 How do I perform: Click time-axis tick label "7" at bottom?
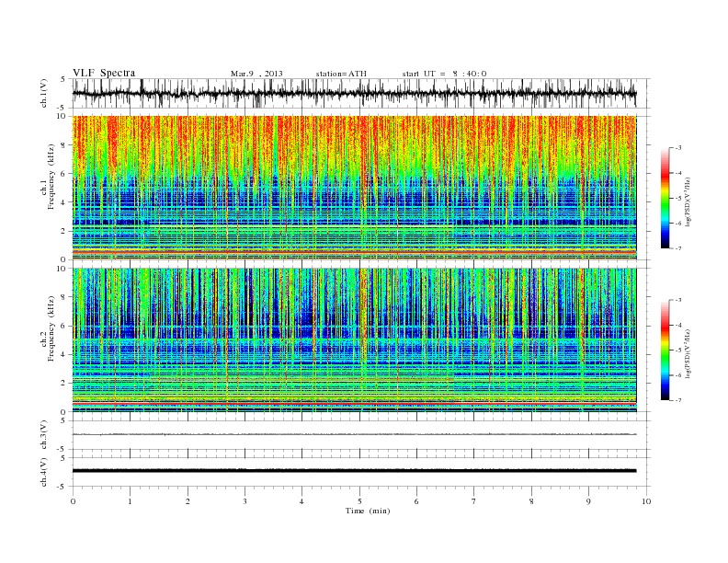473,501
